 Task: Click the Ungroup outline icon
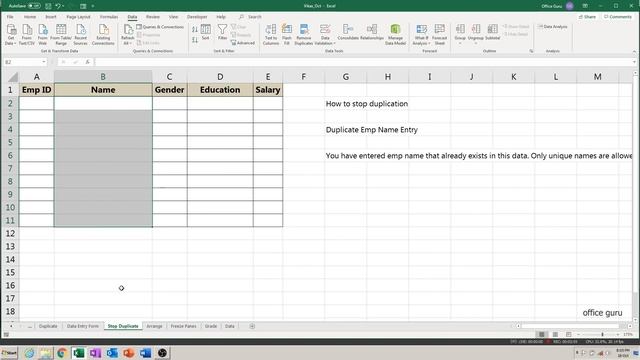[476, 33]
